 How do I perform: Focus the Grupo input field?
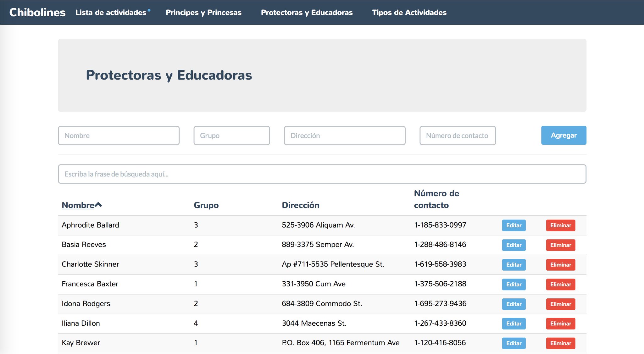tap(231, 136)
